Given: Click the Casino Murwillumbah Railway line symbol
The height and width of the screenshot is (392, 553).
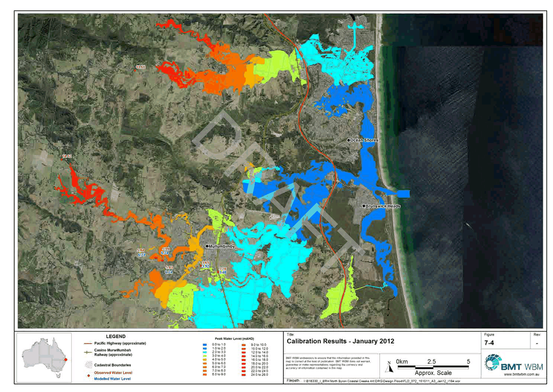Looking at the screenshot, I should coord(88,352).
